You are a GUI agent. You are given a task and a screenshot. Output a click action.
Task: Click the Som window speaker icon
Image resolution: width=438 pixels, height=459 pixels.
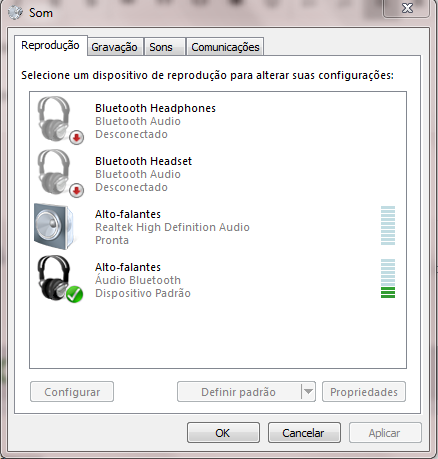coord(15,13)
